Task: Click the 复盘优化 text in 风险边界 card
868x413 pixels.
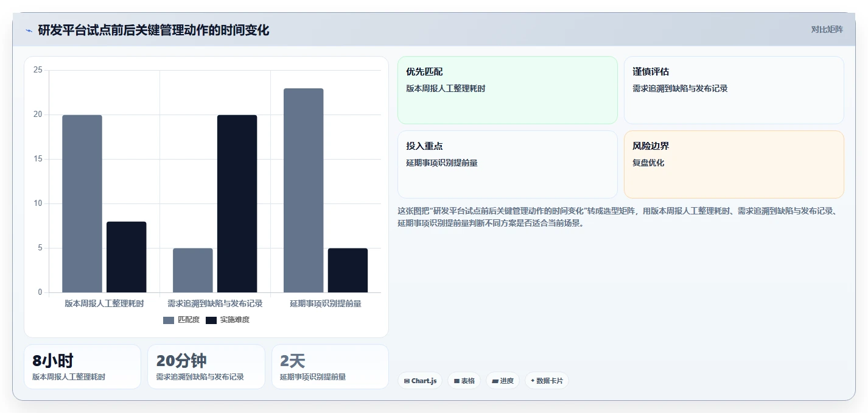Action: pos(649,163)
